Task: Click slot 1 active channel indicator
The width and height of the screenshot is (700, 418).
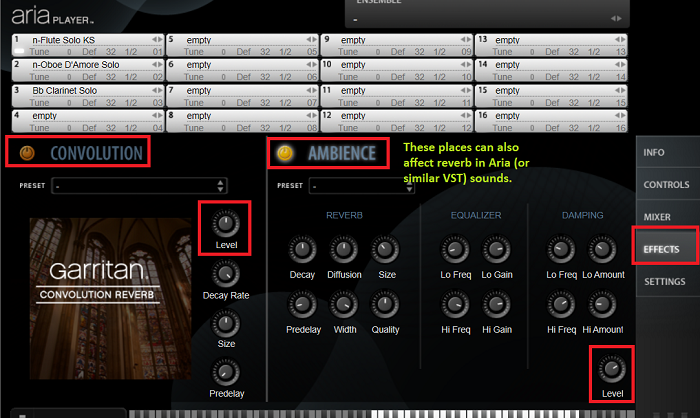Action: pyautogui.click(x=19, y=51)
